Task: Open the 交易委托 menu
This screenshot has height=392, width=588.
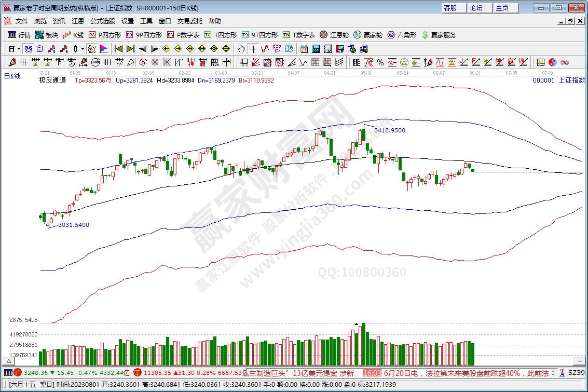Action: click(190, 21)
